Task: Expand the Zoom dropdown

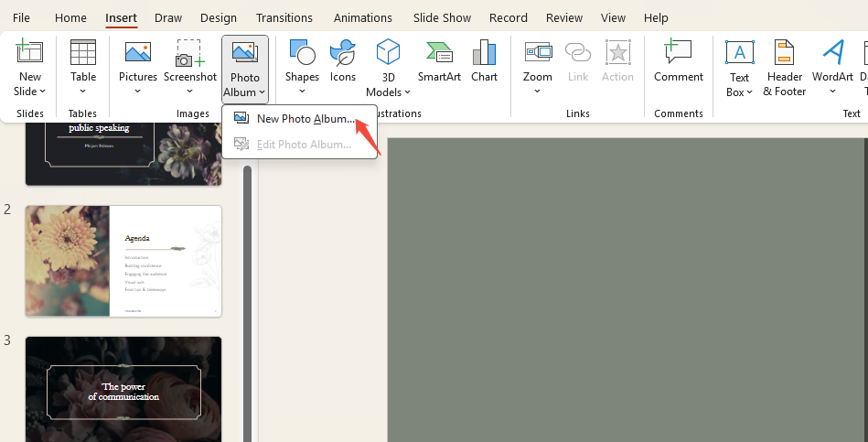Action: (x=537, y=91)
